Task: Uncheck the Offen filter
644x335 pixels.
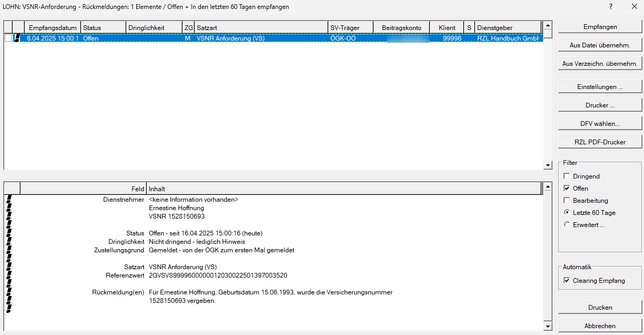Action: click(567, 189)
